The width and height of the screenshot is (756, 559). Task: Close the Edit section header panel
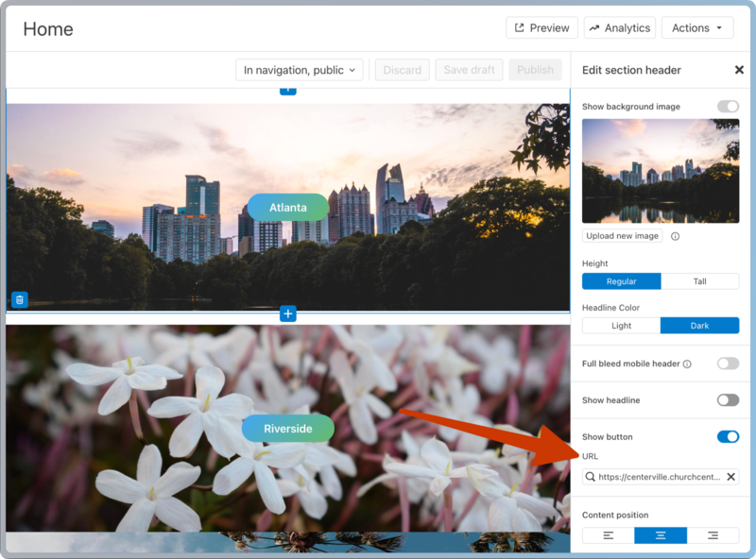tap(739, 70)
